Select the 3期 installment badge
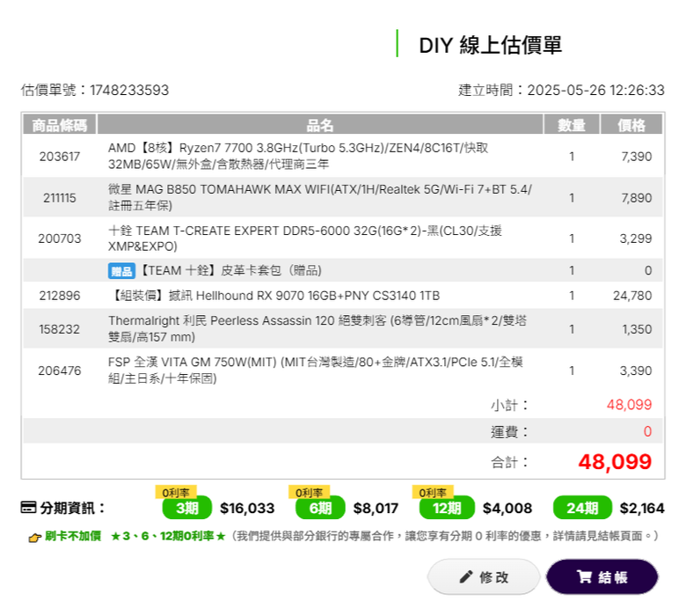 point(186,508)
